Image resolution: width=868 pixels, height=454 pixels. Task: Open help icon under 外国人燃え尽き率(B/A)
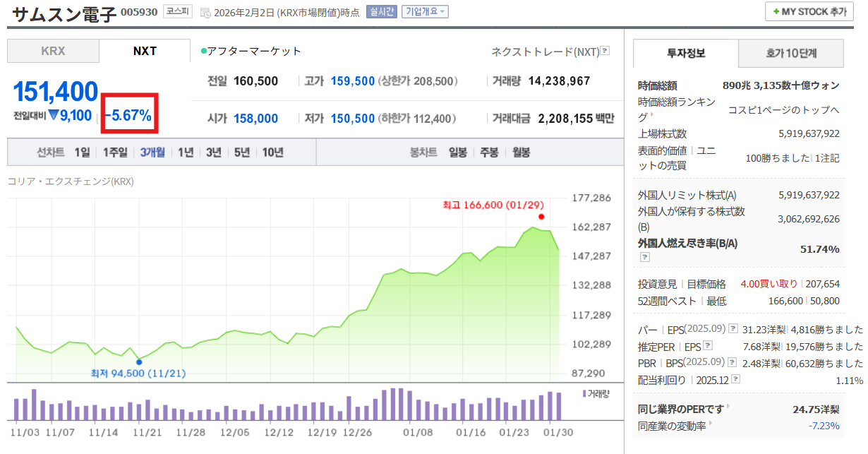[x=644, y=257]
